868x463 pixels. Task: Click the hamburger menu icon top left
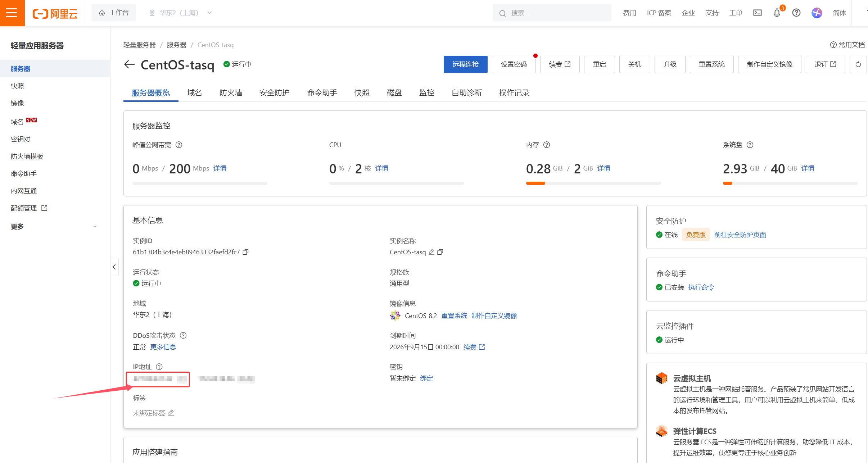coord(12,13)
